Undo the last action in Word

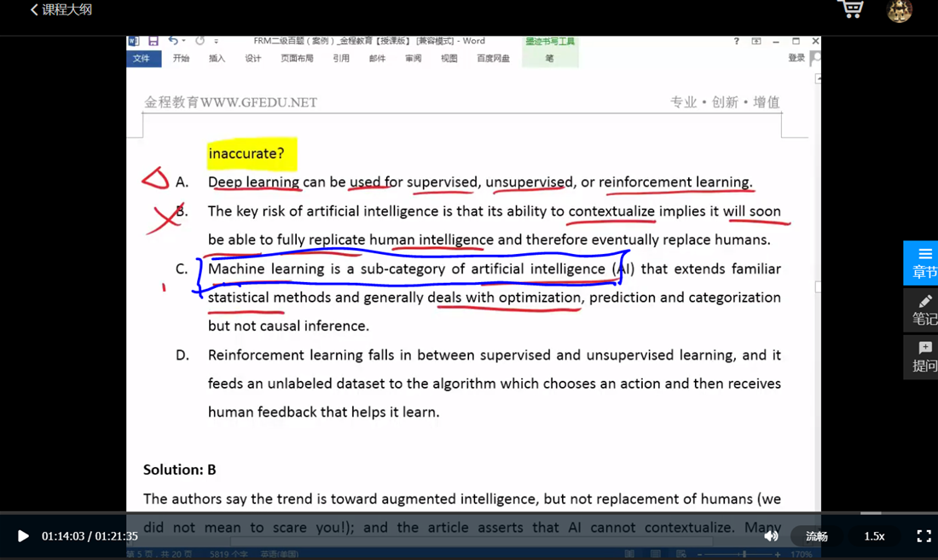pyautogui.click(x=173, y=41)
